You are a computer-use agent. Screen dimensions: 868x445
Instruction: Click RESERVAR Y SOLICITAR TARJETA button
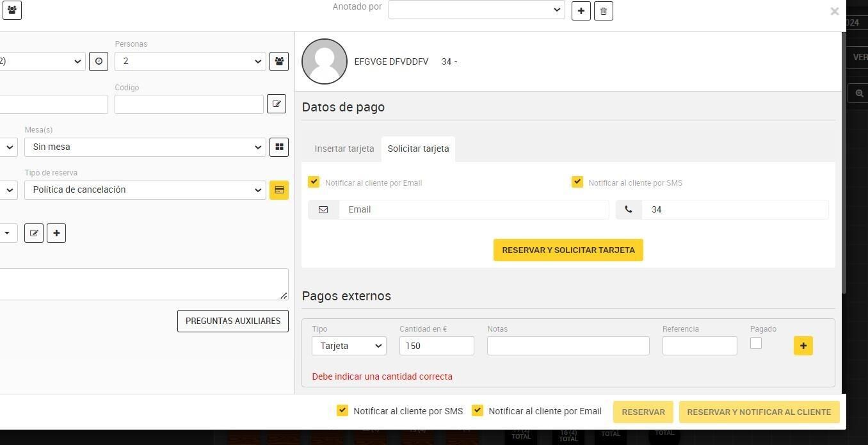click(x=568, y=250)
